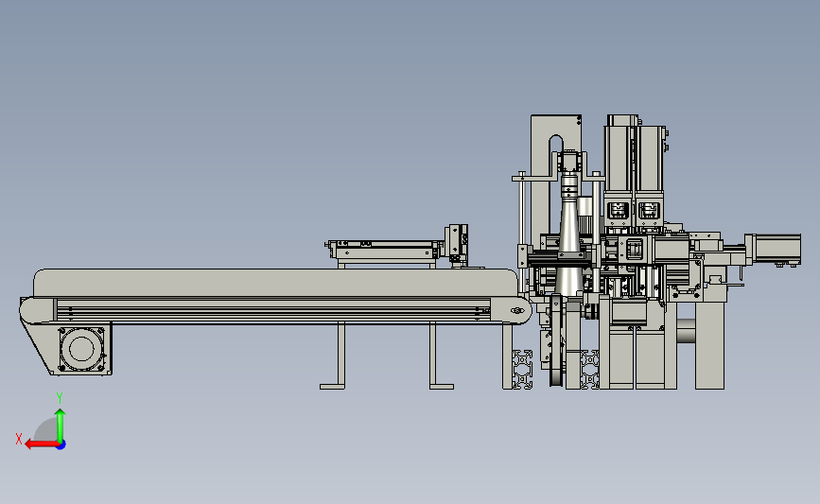Click the green Y axis arrow of the triad
The width and height of the screenshot is (820, 504).
tap(61, 426)
